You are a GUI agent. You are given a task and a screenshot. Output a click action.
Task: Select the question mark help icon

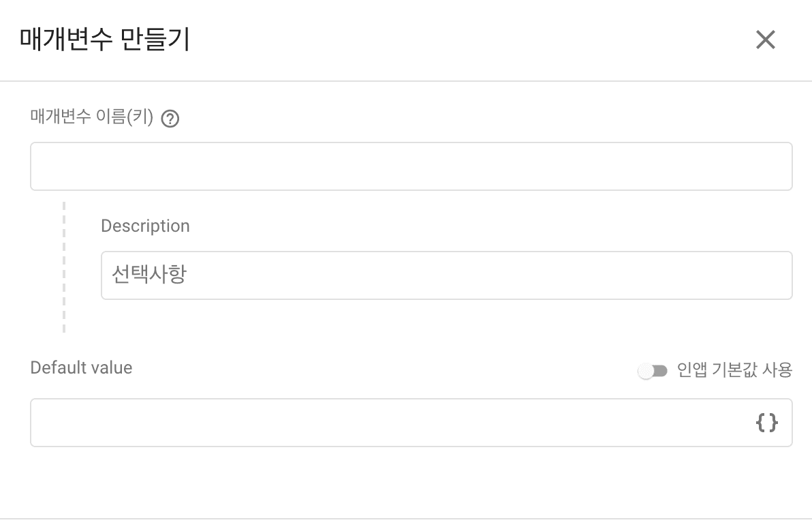point(170,119)
